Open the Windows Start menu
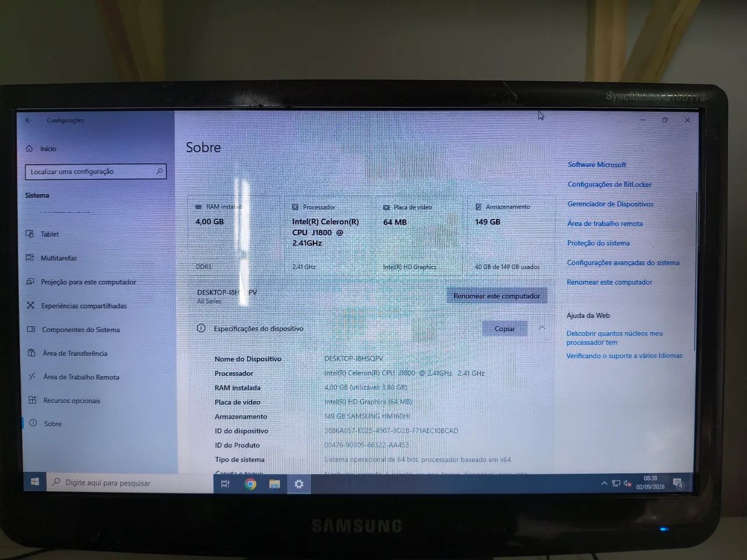 (x=34, y=482)
